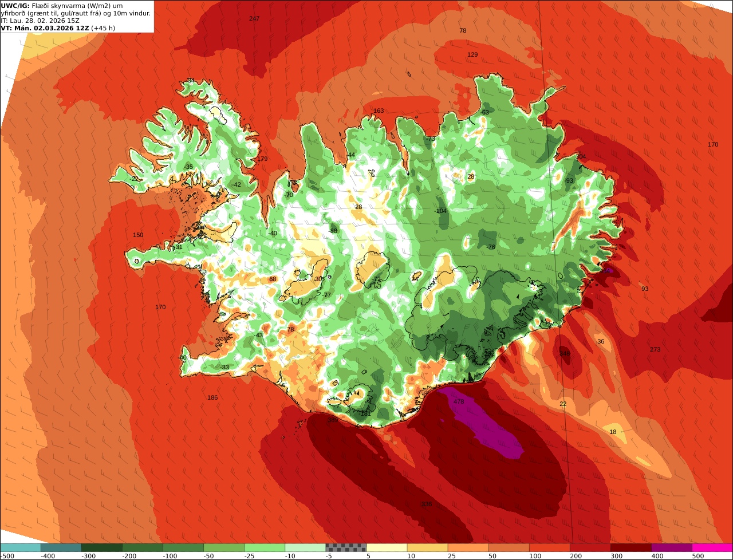Click the pale yellow legend swatch between 5 and 10
Image resolution: width=733 pixels, height=560 pixels.
[x=387, y=547]
